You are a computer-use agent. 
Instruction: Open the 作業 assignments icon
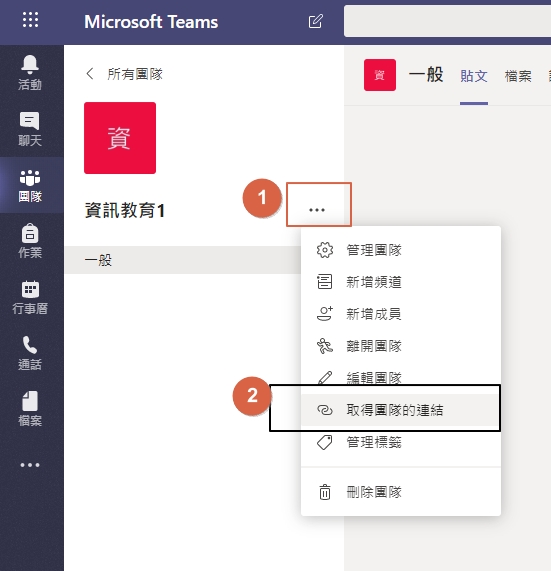point(30,241)
